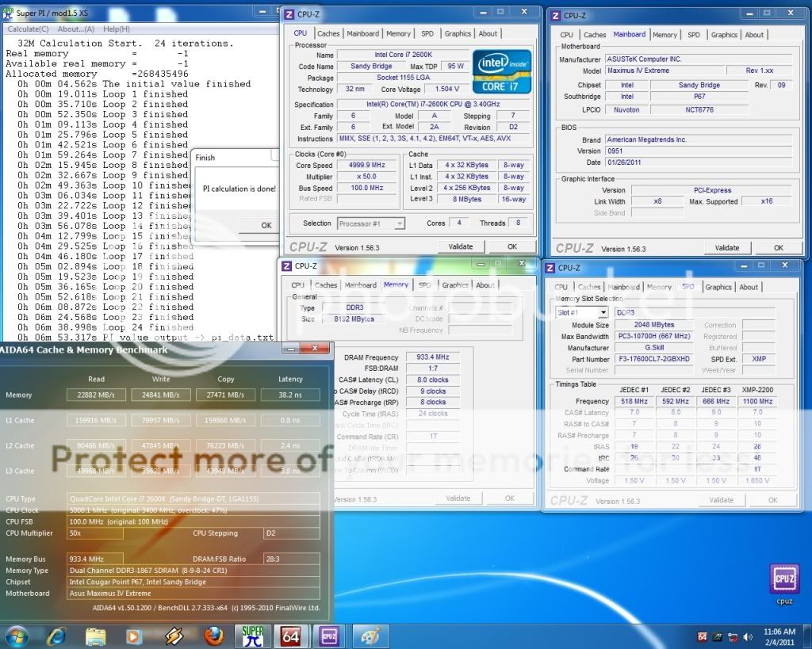The width and height of the screenshot is (812, 649).
Task: Select the CPU tab in the CPU-Z Mainboard window
Action: click(566, 35)
